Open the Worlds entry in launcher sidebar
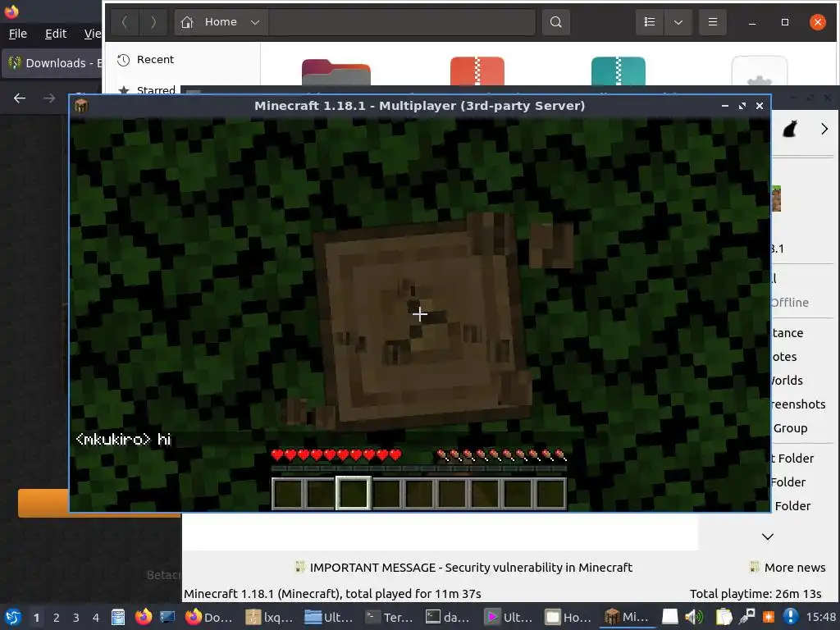The width and height of the screenshot is (840, 630). pos(787,381)
